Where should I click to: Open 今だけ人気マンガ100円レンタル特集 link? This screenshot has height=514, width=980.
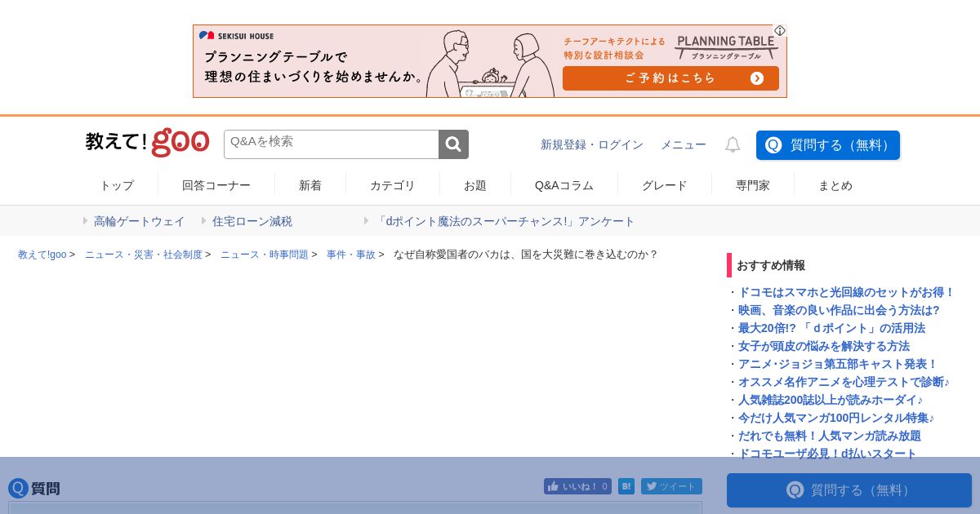click(x=836, y=418)
